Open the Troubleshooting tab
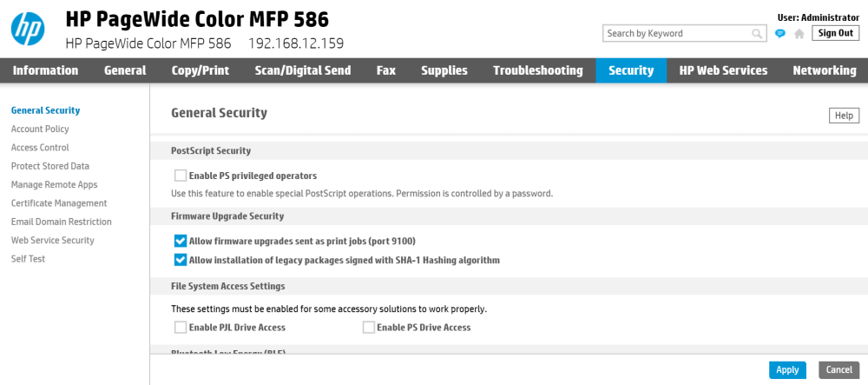The width and height of the screenshot is (868, 385). pyautogui.click(x=538, y=70)
